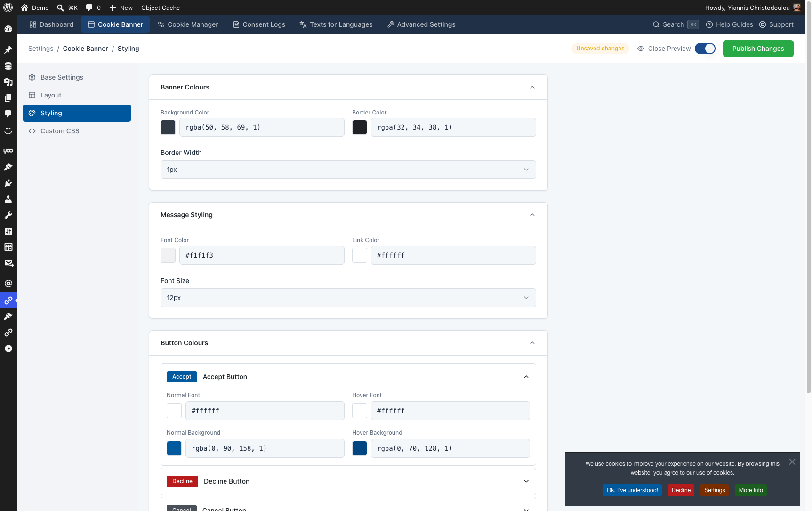
Task: Click the user avatar next to Howdy
Action: point(797,8)
